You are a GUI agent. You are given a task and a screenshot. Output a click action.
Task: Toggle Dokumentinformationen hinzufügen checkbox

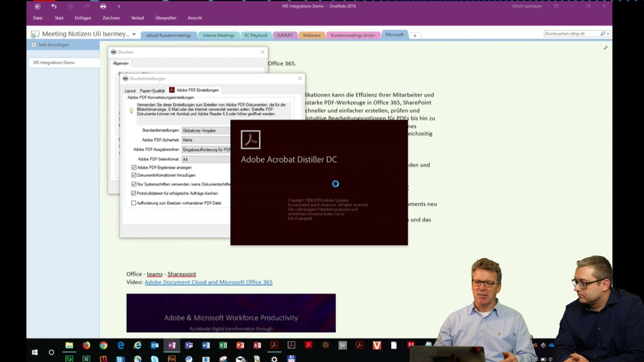click(x=134, y=175)
